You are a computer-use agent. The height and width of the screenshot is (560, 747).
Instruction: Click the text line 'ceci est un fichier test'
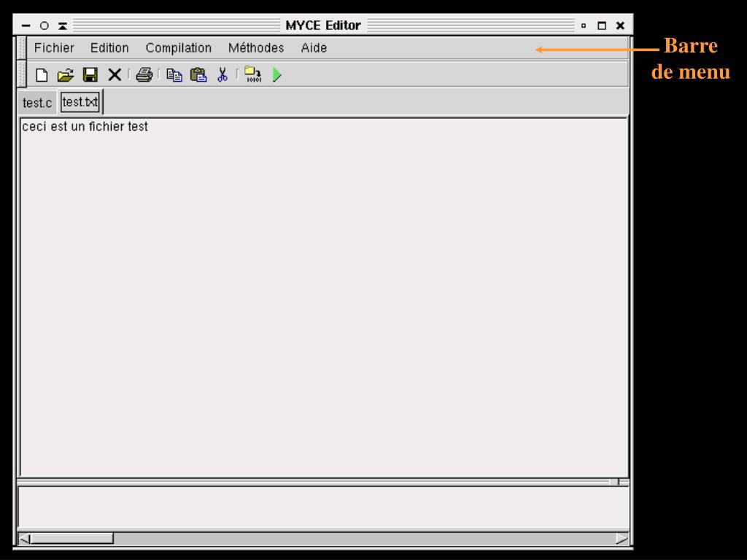coord(85,127)
